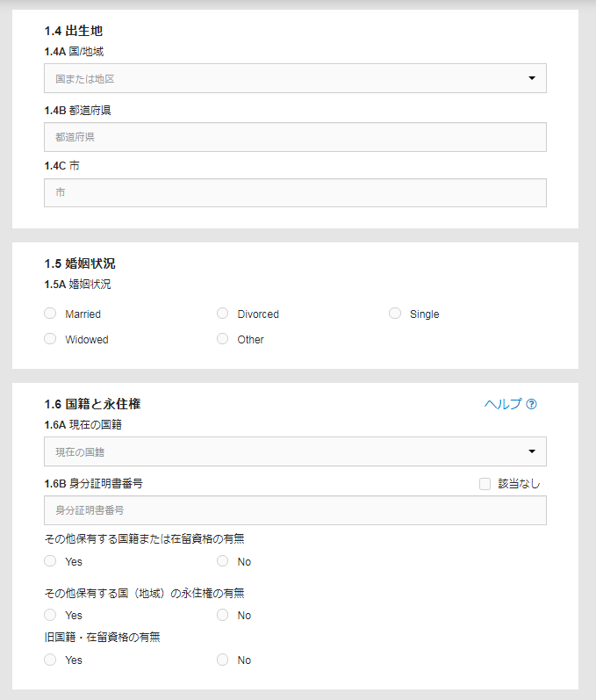
Task: Click the arrow on the 国または地区 combo box
Action: (532, 78)
